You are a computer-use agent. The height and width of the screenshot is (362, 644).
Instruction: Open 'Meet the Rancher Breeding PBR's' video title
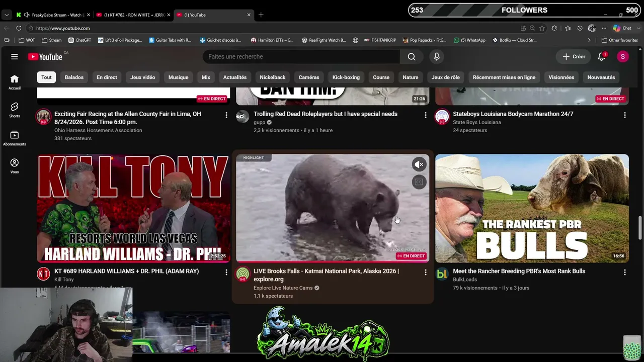(x=519, y=271)
